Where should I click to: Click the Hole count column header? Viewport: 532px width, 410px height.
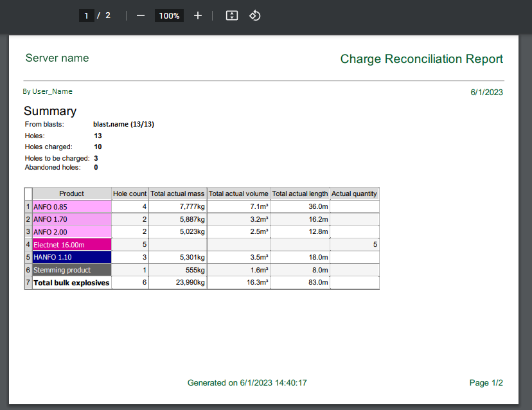(x=130, y=193)
